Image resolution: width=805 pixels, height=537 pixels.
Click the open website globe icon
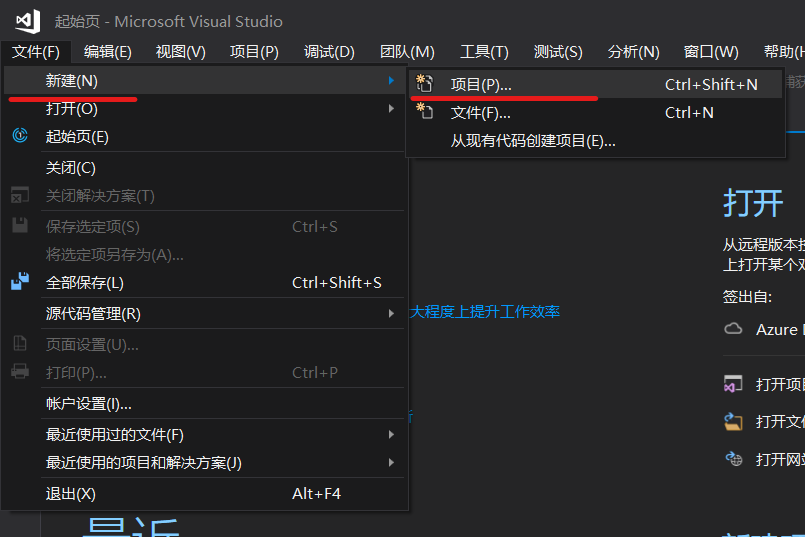point(733,458)
